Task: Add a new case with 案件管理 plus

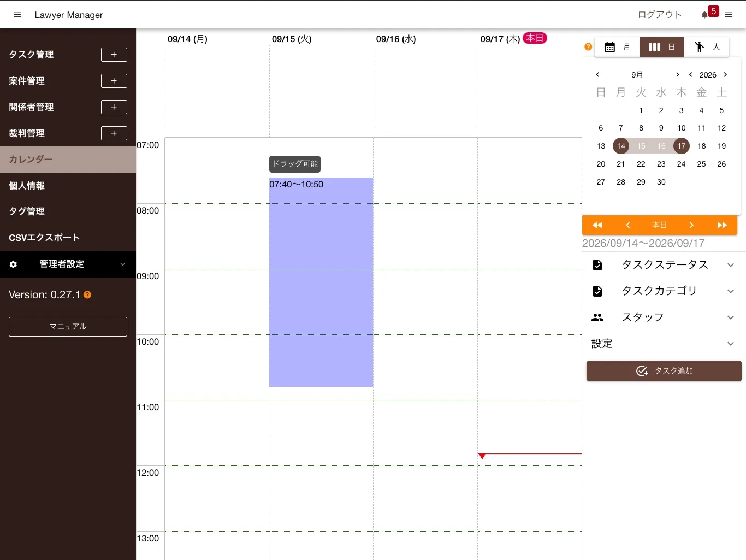Action: (114, 81)
